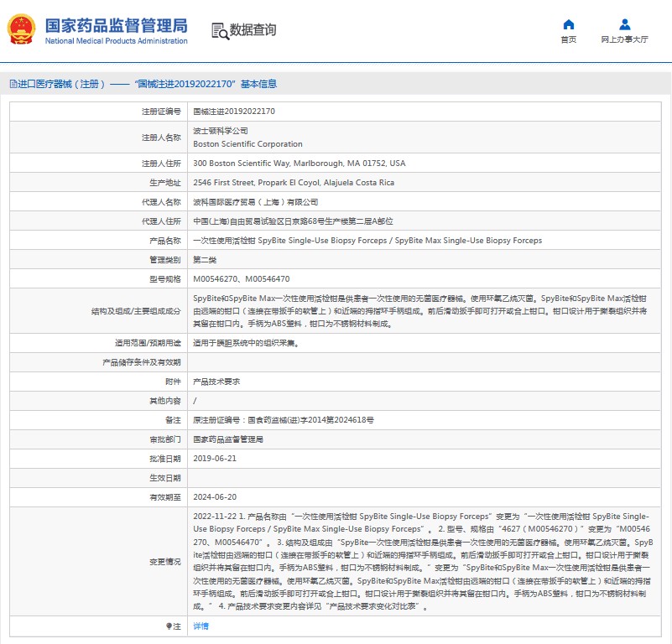Click the NMPA national emblem logo
The image size is (672, 644).
coord(21,29)
